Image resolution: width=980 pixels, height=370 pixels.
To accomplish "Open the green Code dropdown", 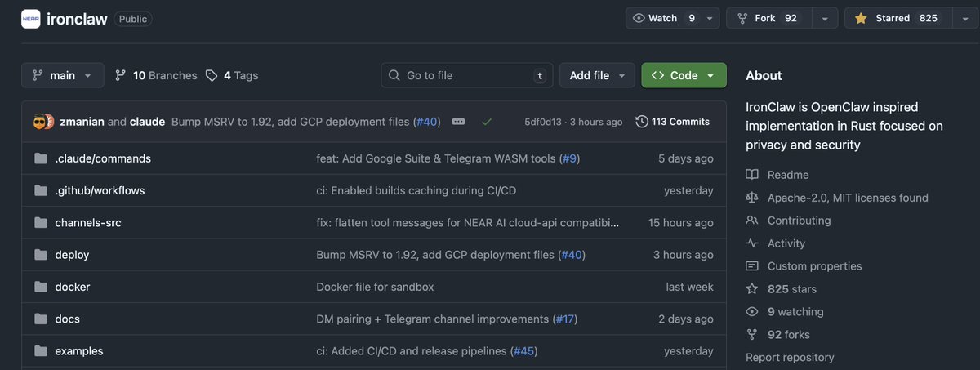I will pos(684,75).
